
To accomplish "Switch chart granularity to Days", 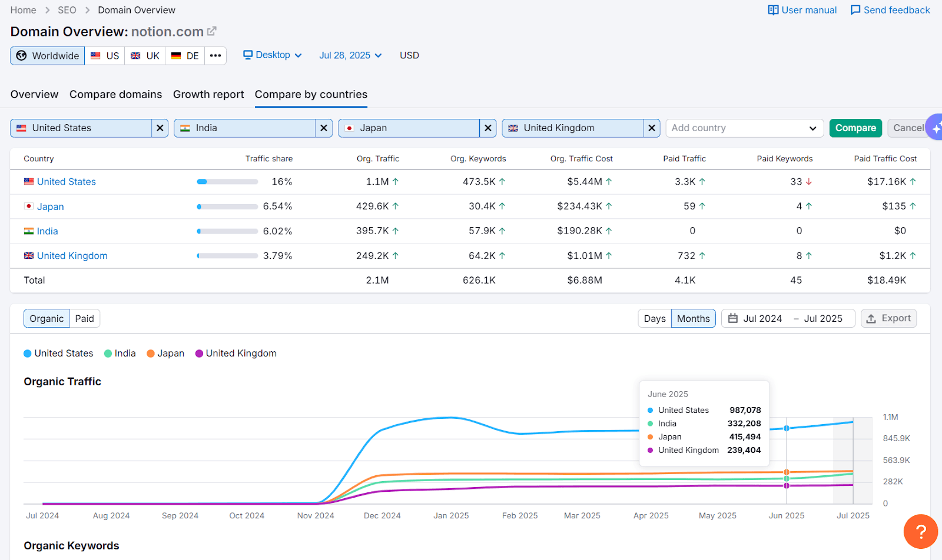I will tap(654, 318).
